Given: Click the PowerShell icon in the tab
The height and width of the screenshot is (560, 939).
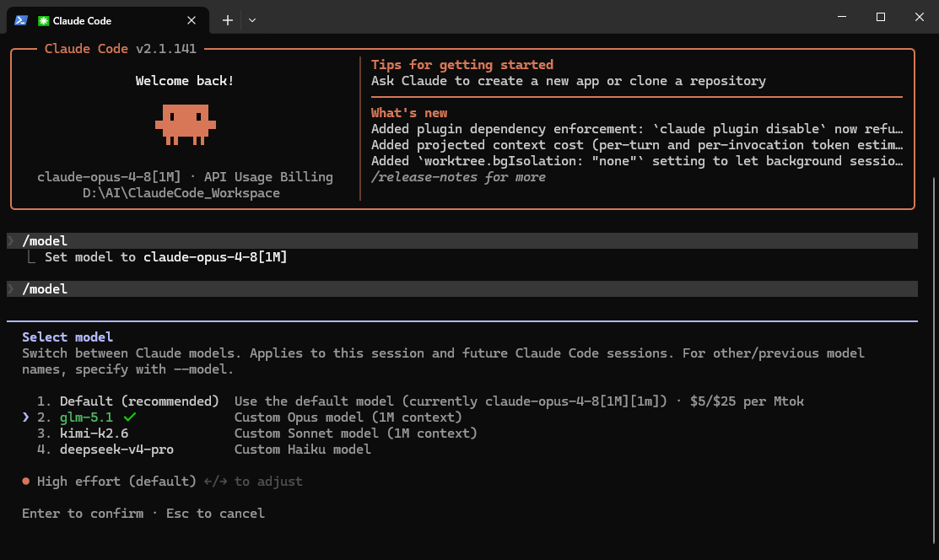Looking at the screenshot, I should click(21, 20).
